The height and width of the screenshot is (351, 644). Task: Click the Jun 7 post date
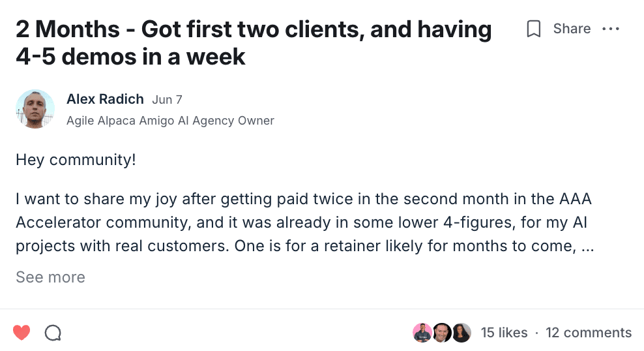coord(167,100)
